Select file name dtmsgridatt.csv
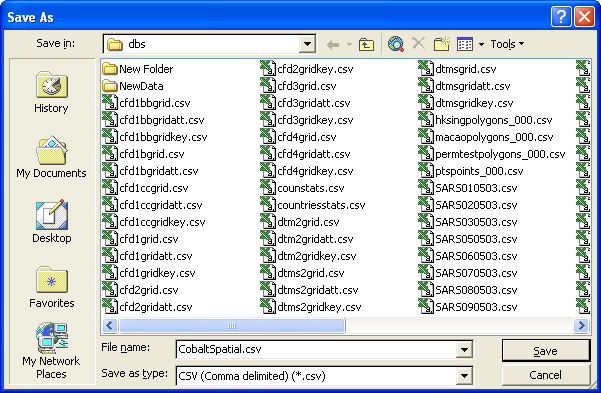Image resolution: width=601 pixels, height=393 pixels. tap(473, 86)
